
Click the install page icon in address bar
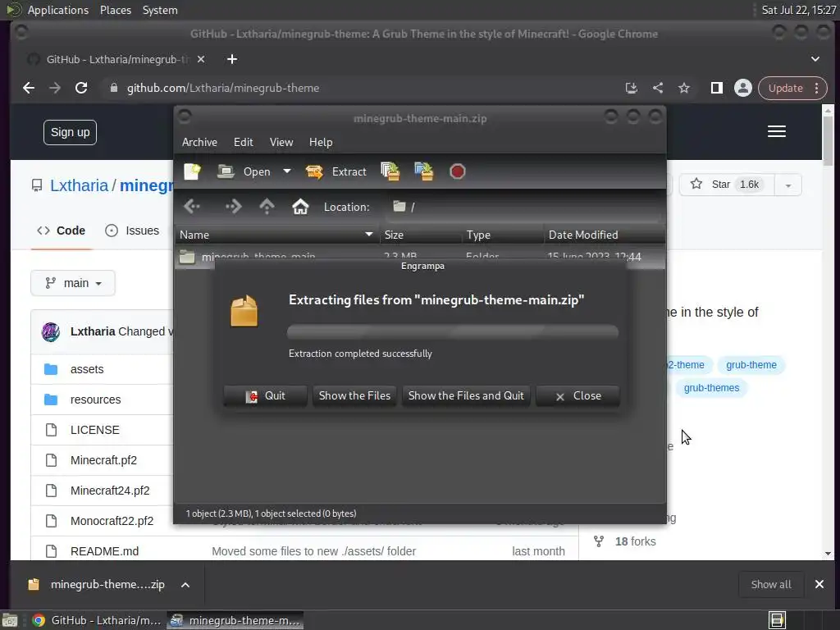point(631,88)
